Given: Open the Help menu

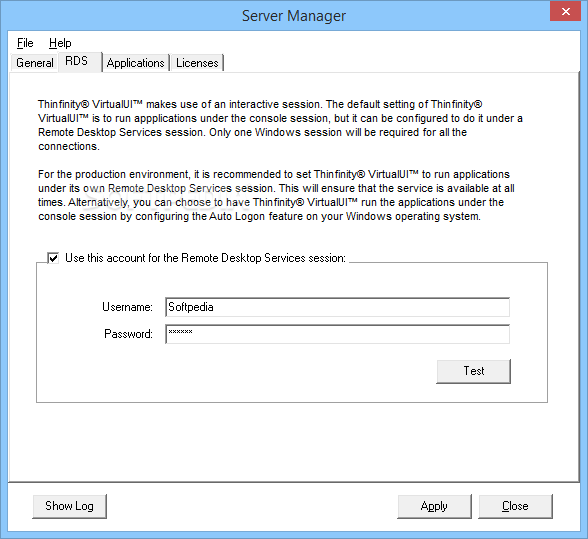Looking at the screenshot, I should [60, 43].
